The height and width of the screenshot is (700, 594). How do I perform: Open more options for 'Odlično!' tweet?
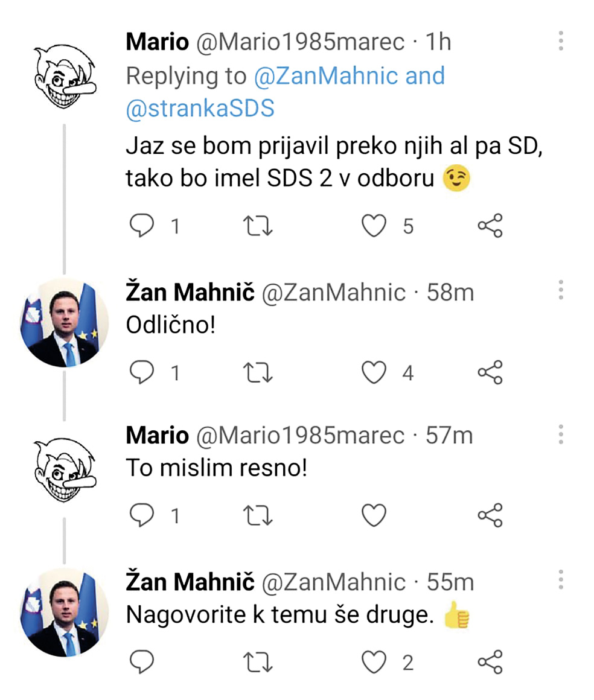pyautogui.click(x=561, y=290)
